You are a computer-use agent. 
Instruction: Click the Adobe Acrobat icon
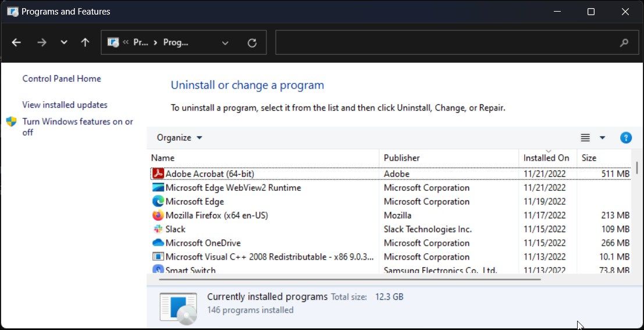tap(158, 174)
